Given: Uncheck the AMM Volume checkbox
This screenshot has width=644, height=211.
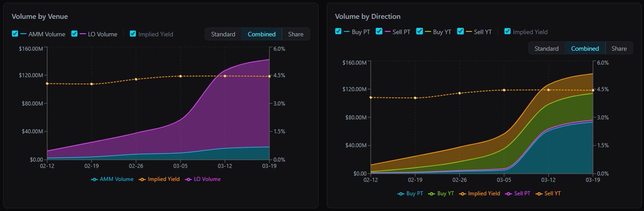Looking at the screenshot, I should pos(15,34).
